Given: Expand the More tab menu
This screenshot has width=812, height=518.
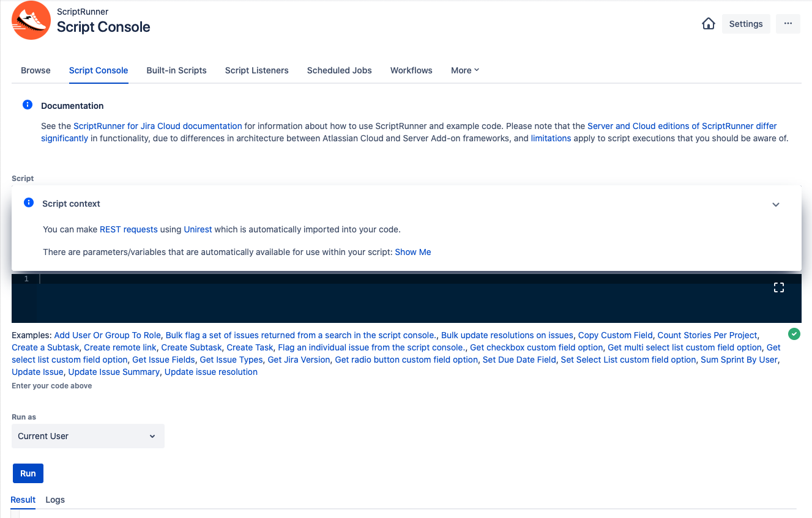Looking at the screenshot, I should pos(465,70).
